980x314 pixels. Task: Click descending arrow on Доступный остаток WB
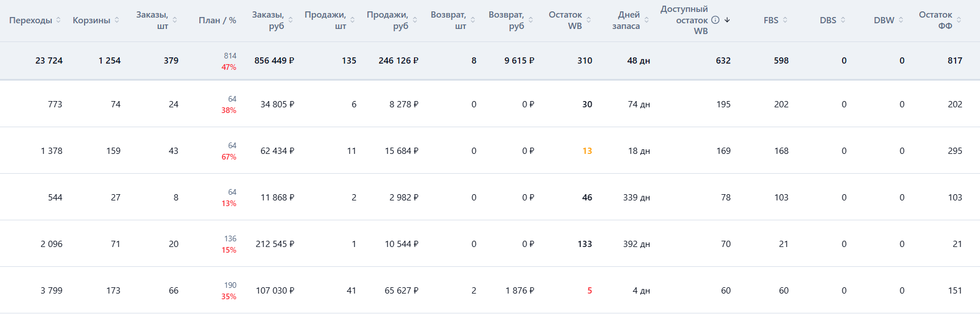727,20
